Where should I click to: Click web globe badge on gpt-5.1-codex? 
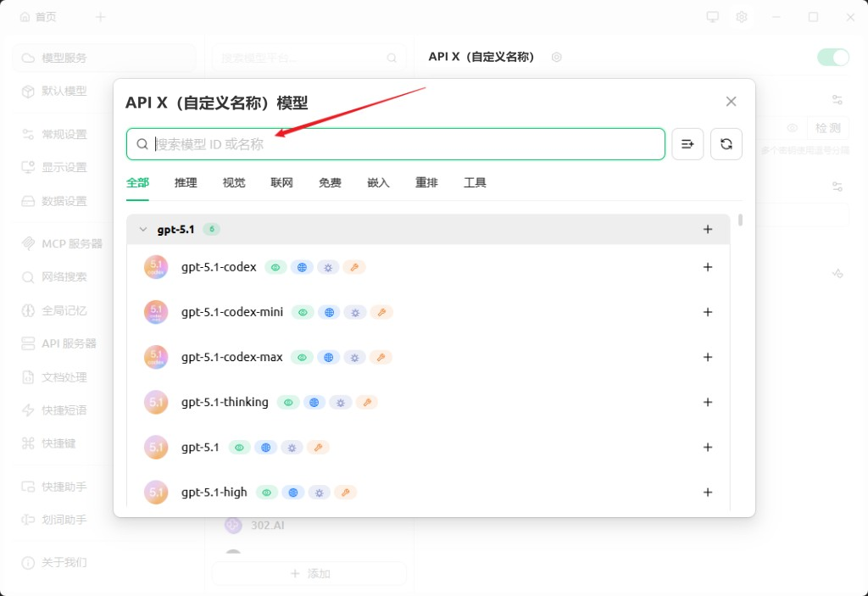pyautogui.click(x=302, y=268)
